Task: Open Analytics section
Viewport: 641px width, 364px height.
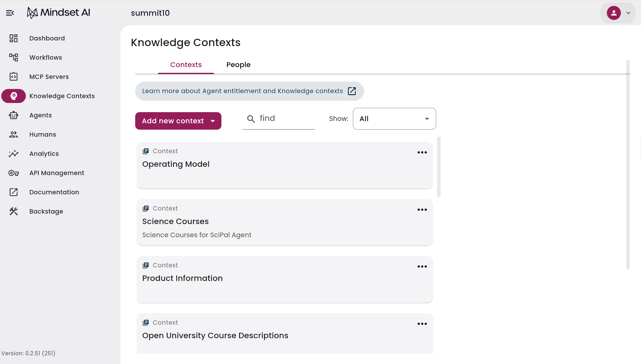Action: [x=44, y=154]
